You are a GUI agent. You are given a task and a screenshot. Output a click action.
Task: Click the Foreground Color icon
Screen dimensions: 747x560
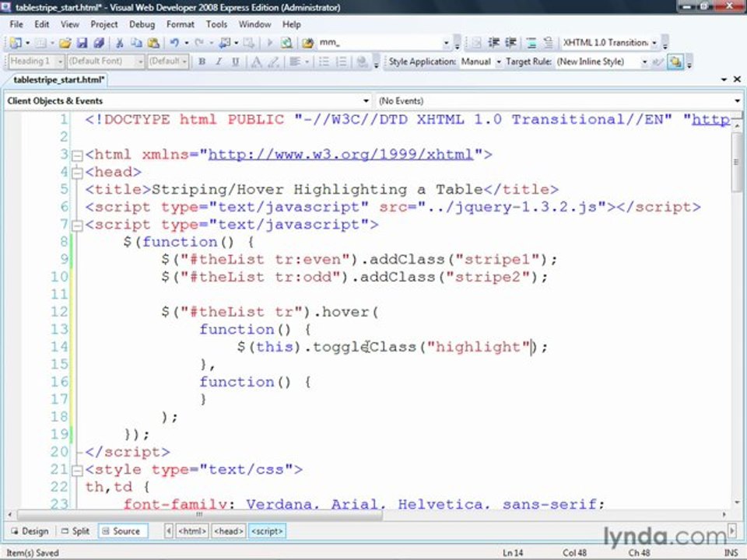coord(256,61)
